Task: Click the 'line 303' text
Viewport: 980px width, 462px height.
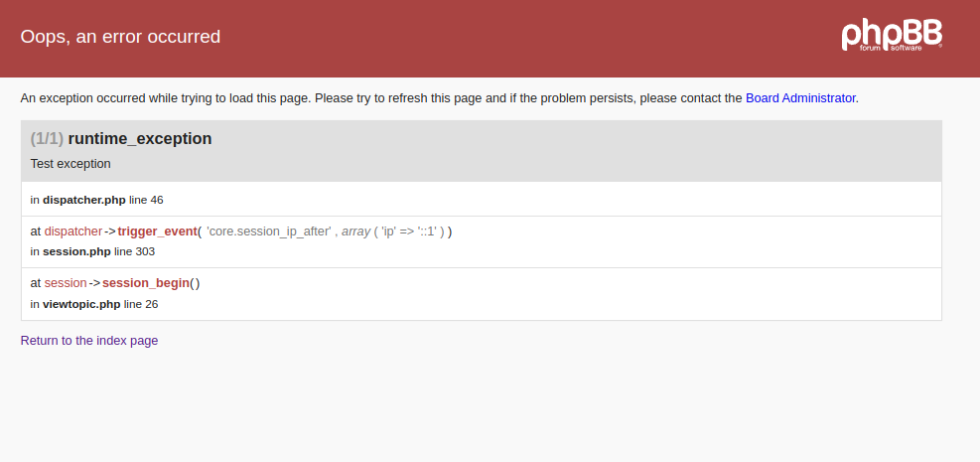Action: [x=134, y=252]
